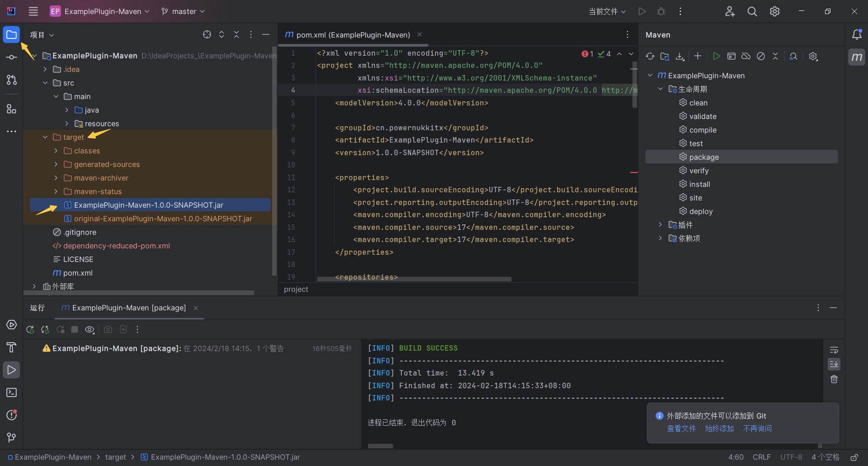Toggle the eye view filter in Run
Viewport: 868px width, 466px height.
click(x=90, y=329)
